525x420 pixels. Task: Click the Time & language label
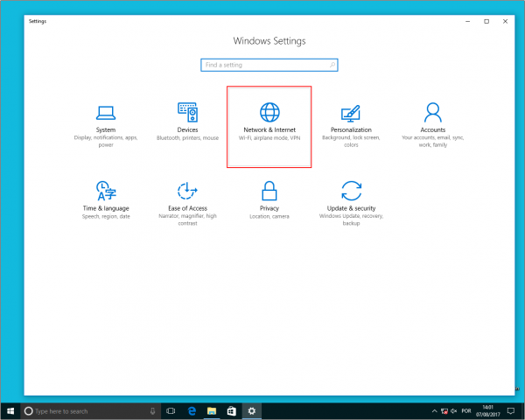tap(106, 208)
